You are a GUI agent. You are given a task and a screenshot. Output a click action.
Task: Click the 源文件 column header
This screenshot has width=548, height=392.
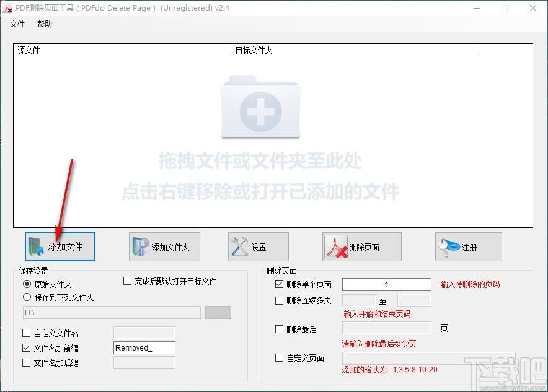[122, 50]
